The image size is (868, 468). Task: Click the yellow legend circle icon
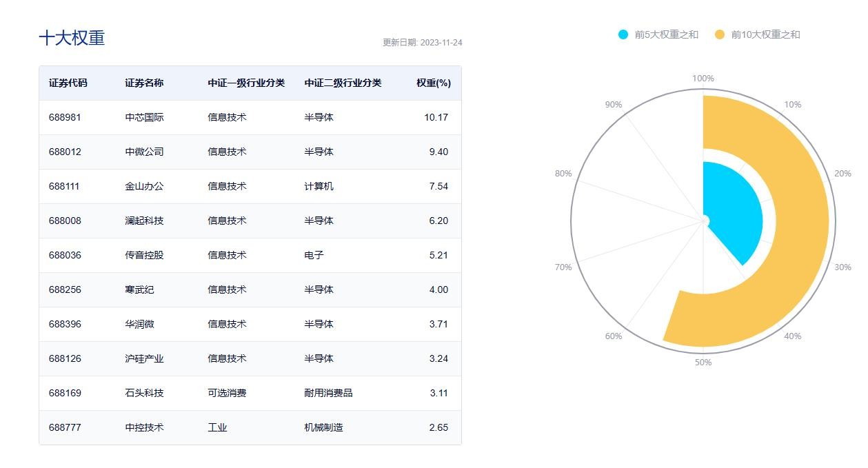[x=720, y=34]
